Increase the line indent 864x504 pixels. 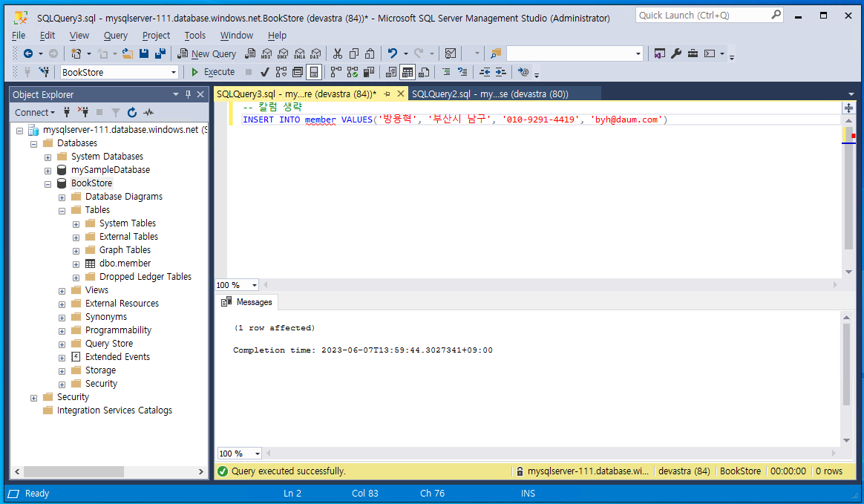pyautogui.click(x=500, y=72)
